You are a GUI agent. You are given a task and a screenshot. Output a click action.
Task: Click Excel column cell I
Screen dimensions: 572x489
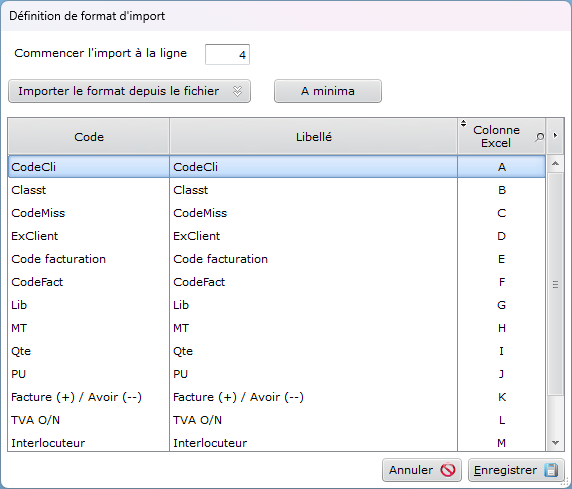[502, 351]
